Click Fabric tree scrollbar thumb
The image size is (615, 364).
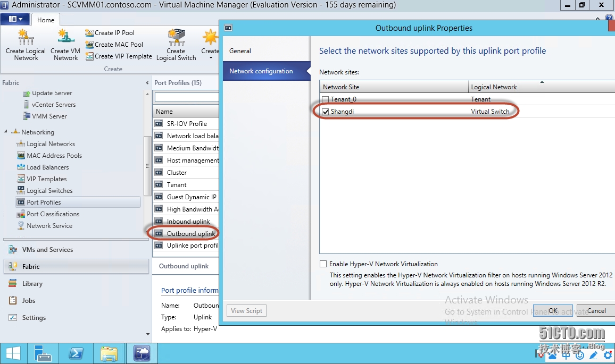click(147, 166)
